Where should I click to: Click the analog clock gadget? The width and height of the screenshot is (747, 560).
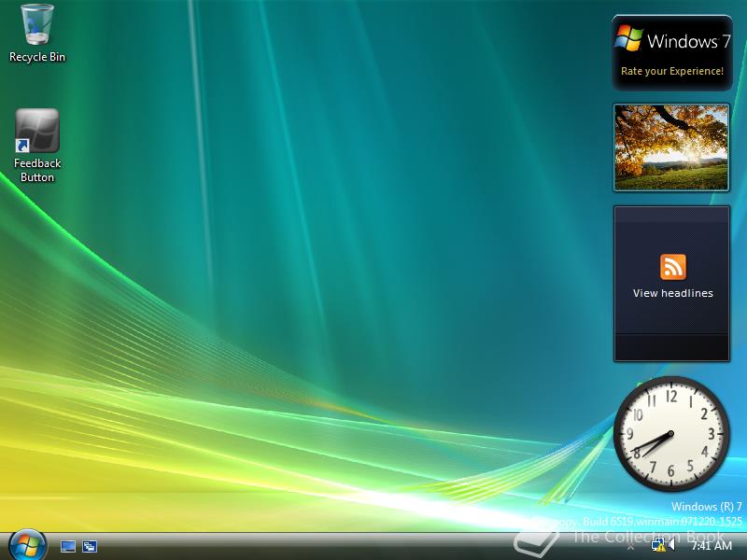(671, 434)
